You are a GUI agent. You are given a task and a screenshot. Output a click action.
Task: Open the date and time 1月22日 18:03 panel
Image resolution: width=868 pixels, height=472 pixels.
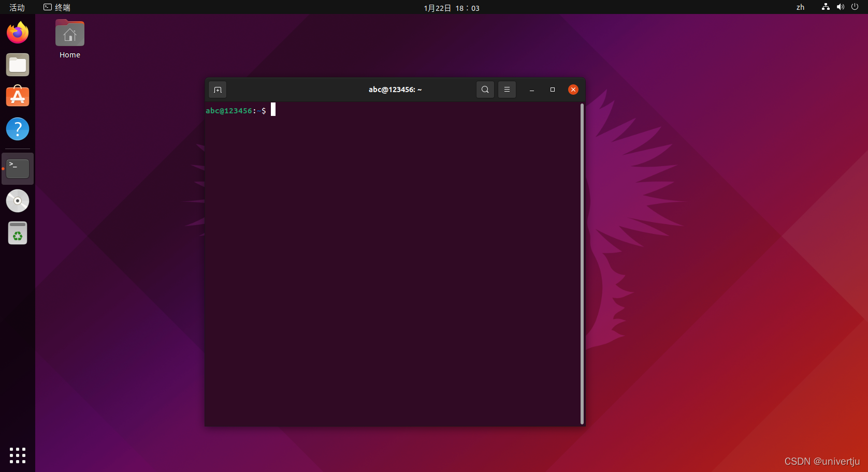tap(452, 8)
